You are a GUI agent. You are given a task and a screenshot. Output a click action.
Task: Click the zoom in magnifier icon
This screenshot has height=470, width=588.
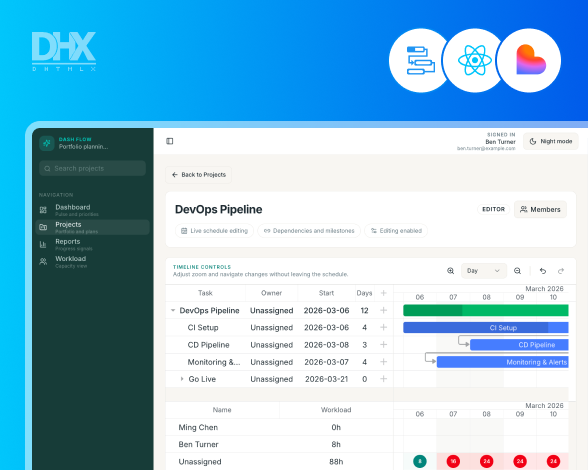451,271
